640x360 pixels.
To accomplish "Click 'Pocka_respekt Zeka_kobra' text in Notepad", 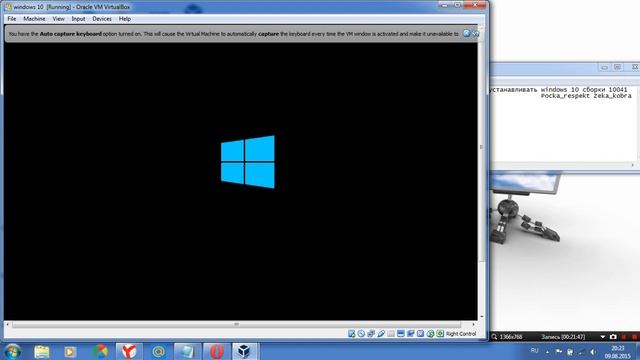I will (586, 96).
